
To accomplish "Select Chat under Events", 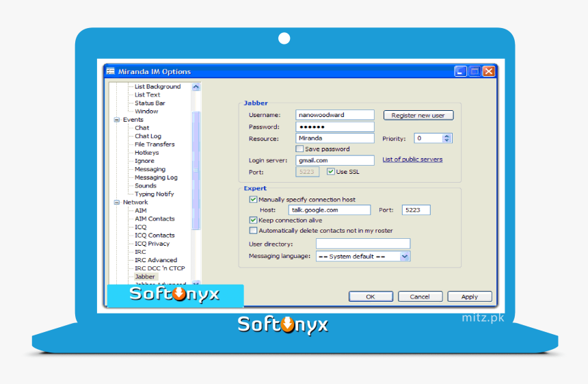I will click(x=142, y=127).
